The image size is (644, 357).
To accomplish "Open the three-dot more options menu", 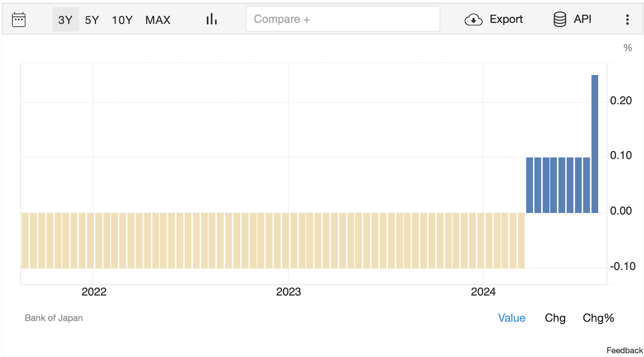I will click(627, 19).
